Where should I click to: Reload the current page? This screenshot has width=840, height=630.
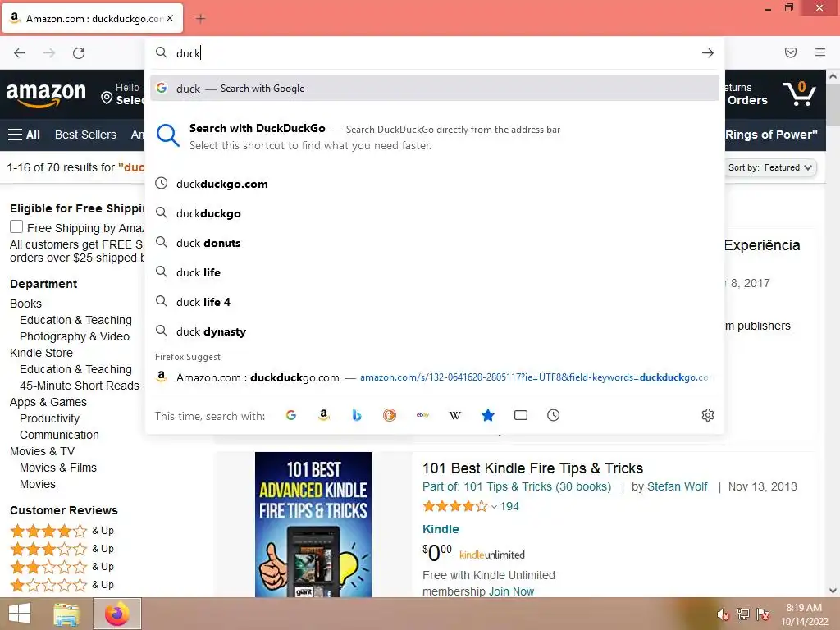point(79,53)
